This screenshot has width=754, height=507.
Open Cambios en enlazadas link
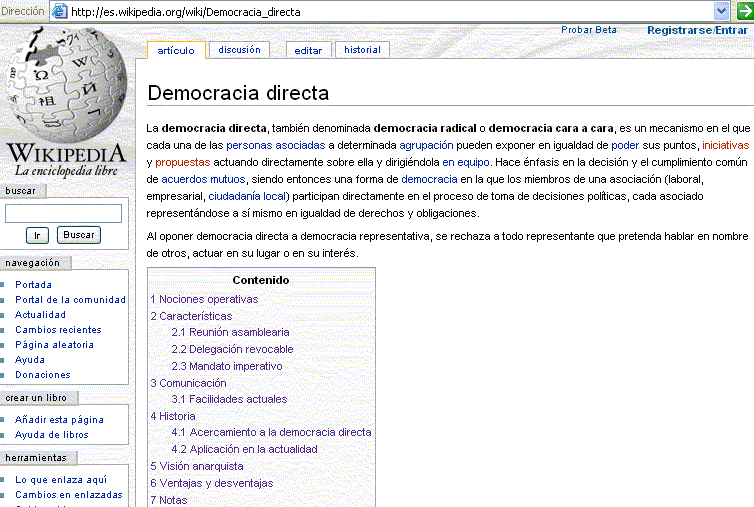69,494
